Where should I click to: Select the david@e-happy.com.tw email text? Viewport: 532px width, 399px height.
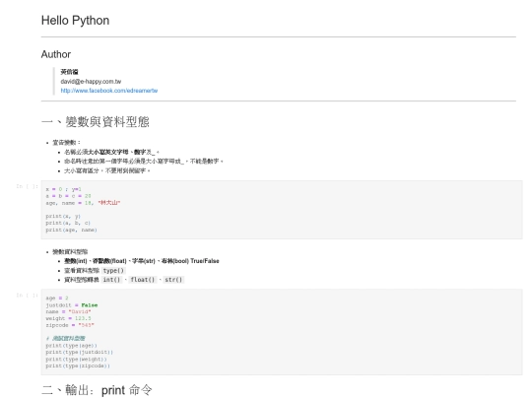91,82
